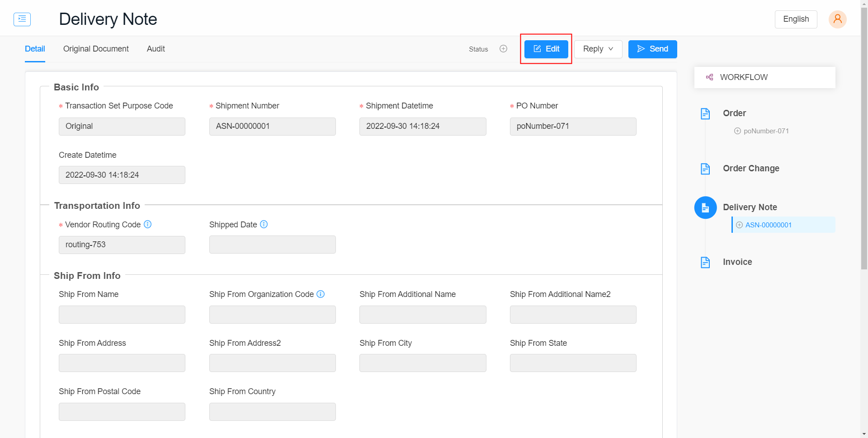The height and width of the screenshot is (438, 868).
Task: Click the Ship From City field
Action: pyautogui.click(x=423, y=363)
